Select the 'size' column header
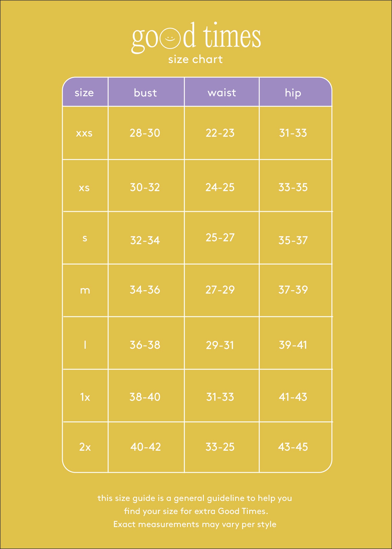This screenshot has height=549, width=392. [84, 93]
